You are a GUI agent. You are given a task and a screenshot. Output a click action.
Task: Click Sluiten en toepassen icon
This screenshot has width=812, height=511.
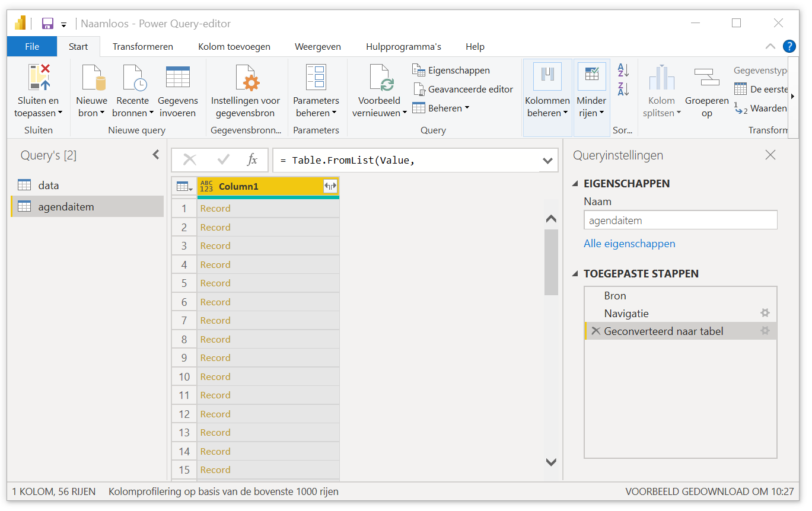tap(39, 78)
